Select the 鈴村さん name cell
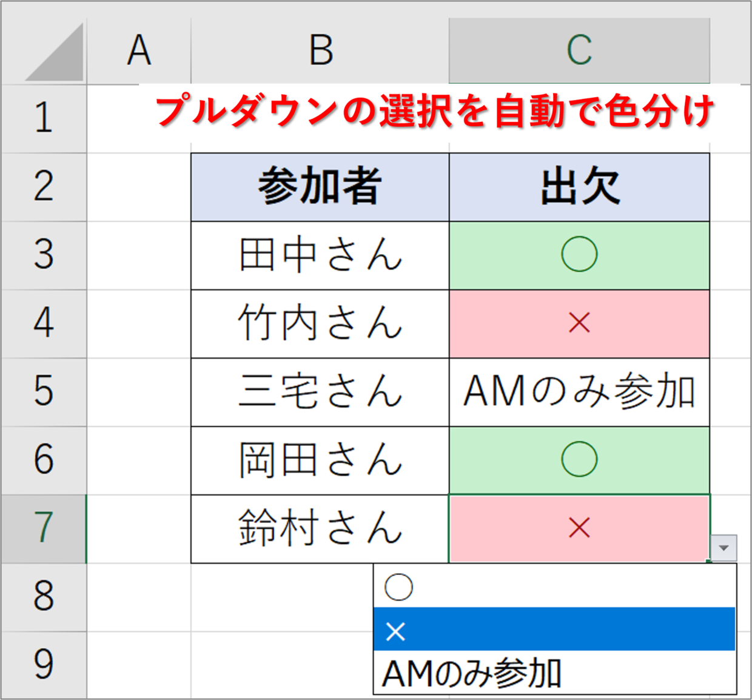 coord(320,529)
